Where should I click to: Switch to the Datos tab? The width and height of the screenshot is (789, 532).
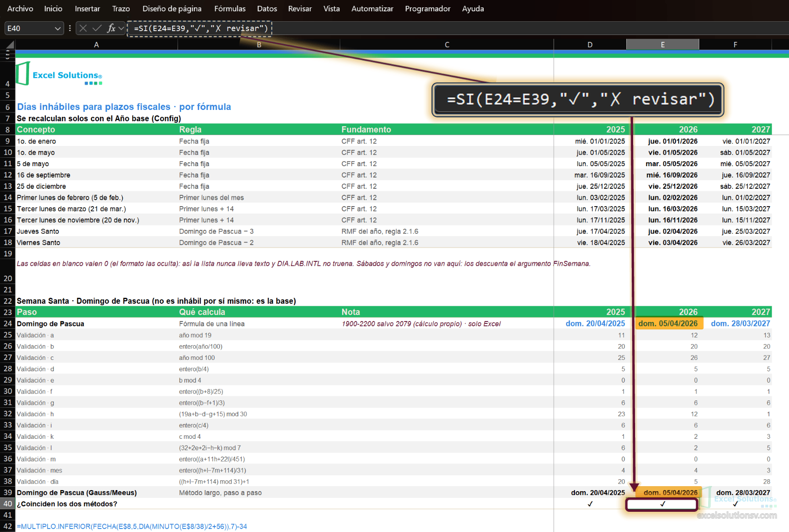click(x=267, y=8)
